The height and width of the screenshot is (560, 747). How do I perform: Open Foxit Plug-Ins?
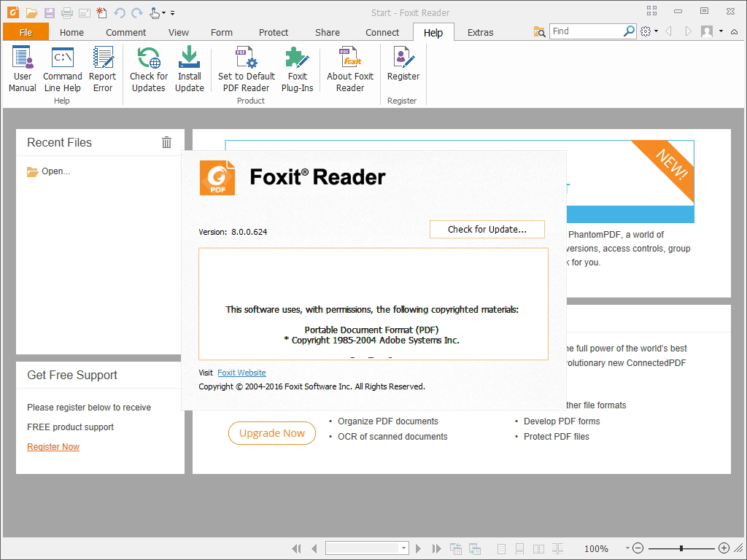click(297, 69)
